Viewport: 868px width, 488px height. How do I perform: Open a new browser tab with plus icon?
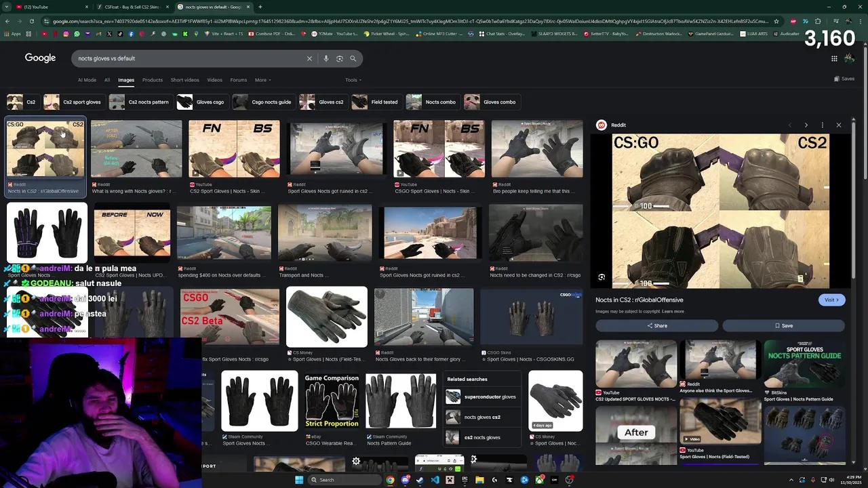(x=260, y=7)
